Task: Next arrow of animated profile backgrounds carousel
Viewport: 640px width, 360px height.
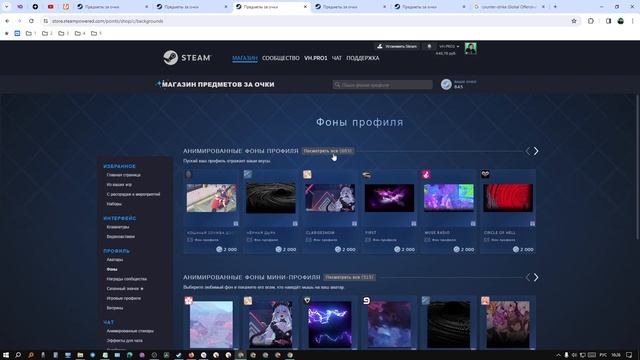Action: (x=536, y=151)
